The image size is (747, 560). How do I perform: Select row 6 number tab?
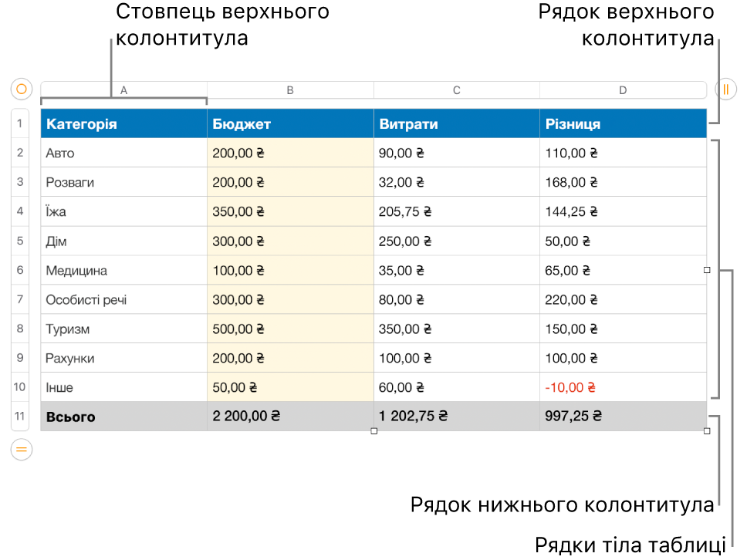click(x=20, y=270)
